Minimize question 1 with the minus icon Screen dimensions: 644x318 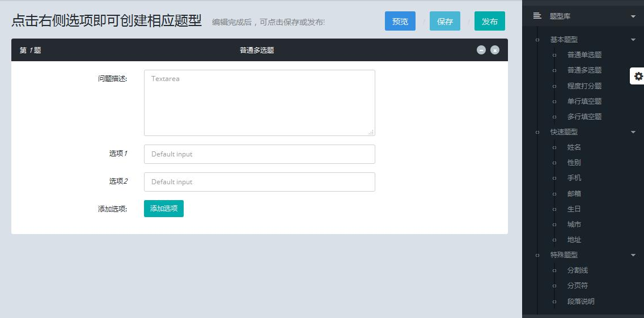(x=481, y=50)
